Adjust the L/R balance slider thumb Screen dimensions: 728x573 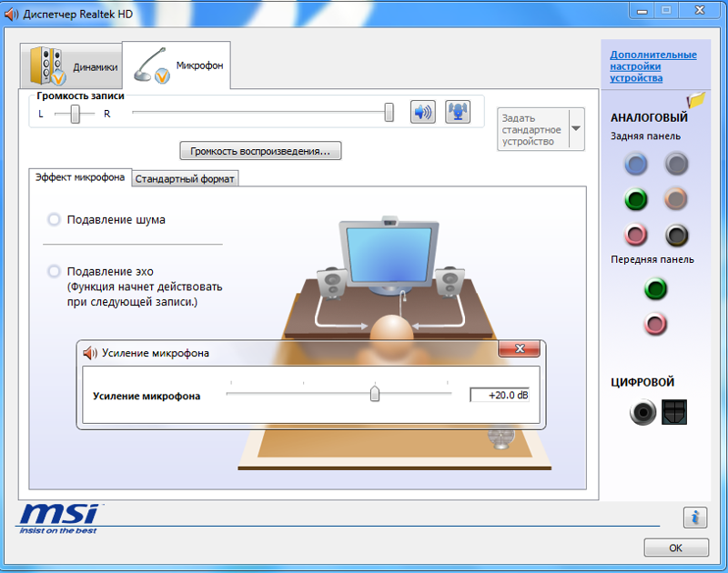click(x=76, y=114)
